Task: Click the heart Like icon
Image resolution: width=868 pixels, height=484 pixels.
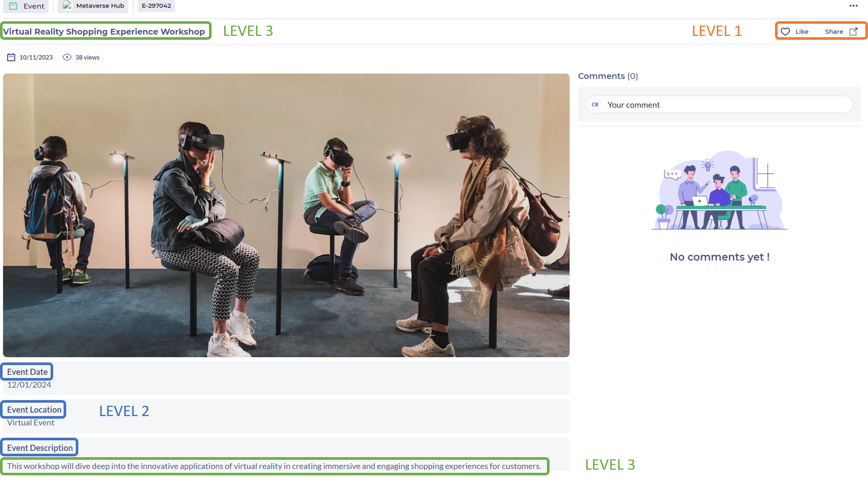Action: [x=785, y=32]
